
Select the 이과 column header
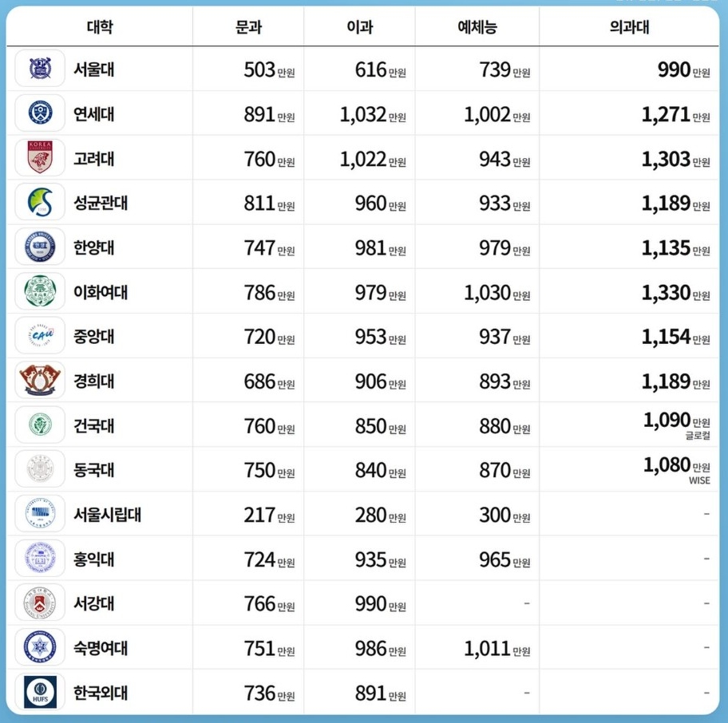click(x=360, y=27)
